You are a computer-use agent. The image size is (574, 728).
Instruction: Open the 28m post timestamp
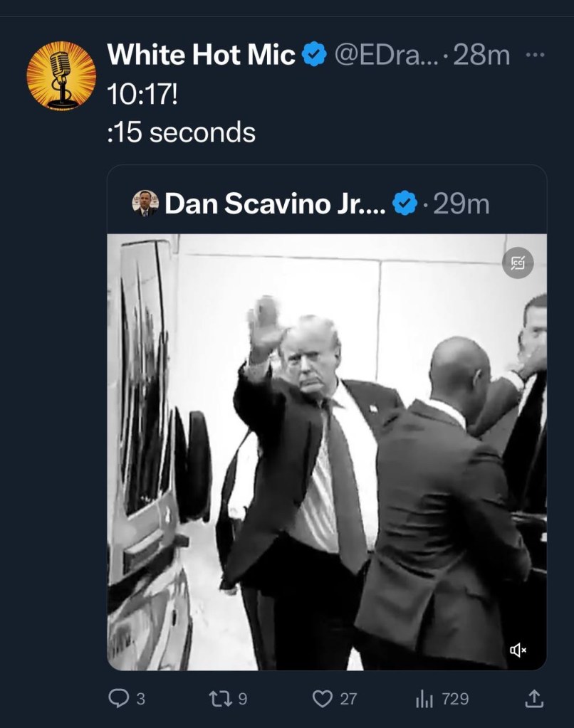[x=481, y=55]
